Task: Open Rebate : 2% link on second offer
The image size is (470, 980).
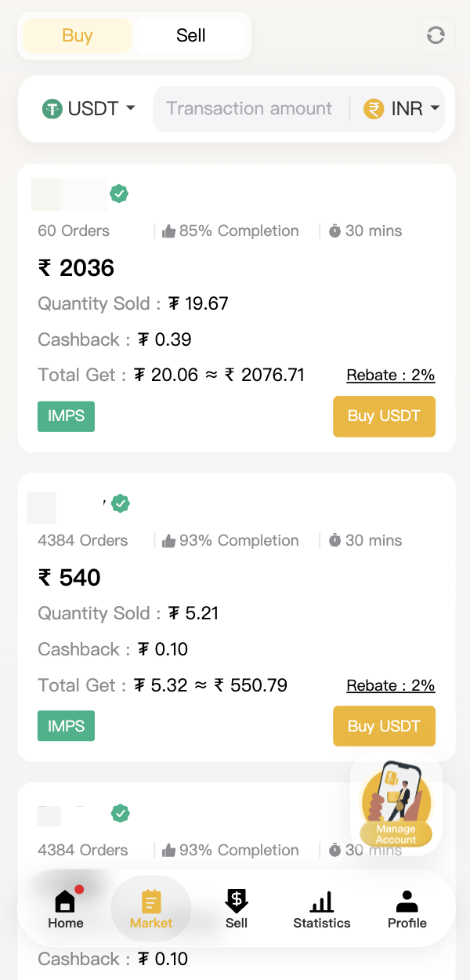Action: (x=391, y=686)
